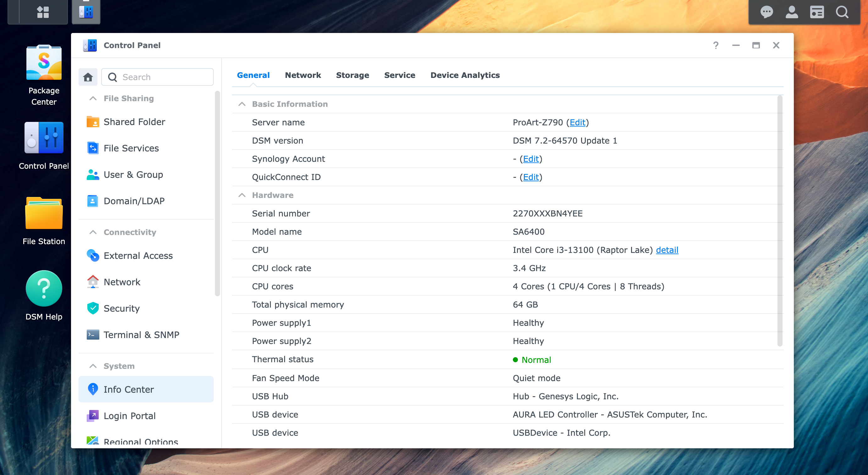Collapse the Hardware group

(242, 195)
